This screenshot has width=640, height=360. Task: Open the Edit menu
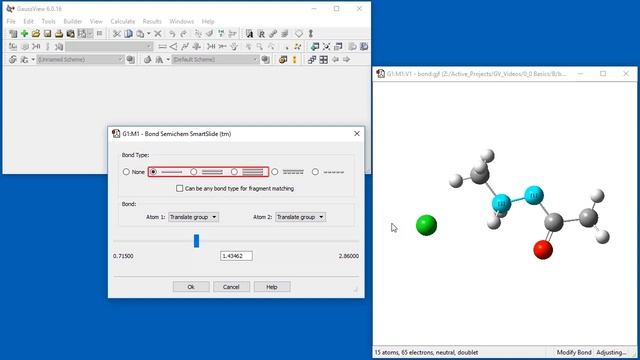click(28, 21)
